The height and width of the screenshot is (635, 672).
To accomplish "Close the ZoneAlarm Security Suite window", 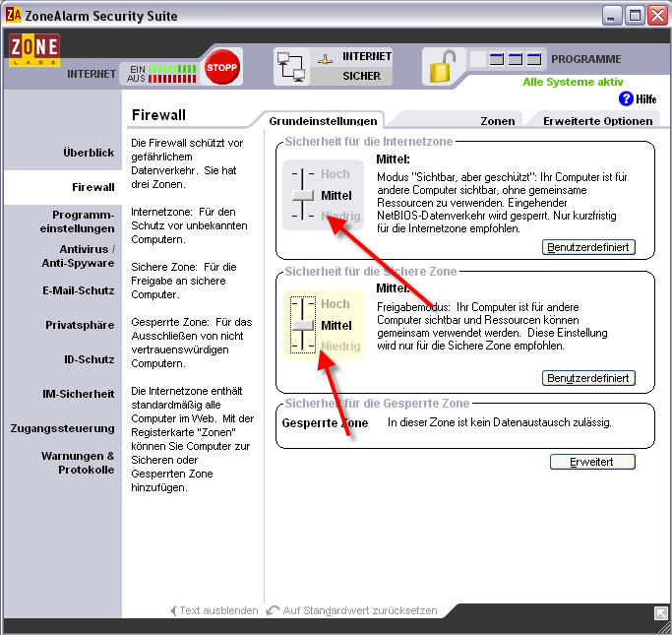I will click(x=657, y=16).
